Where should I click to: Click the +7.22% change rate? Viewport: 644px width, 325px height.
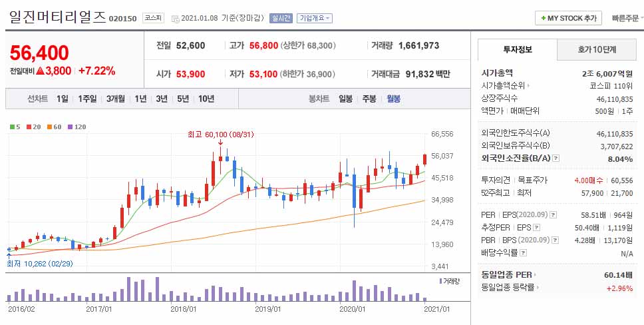[97, 71]
